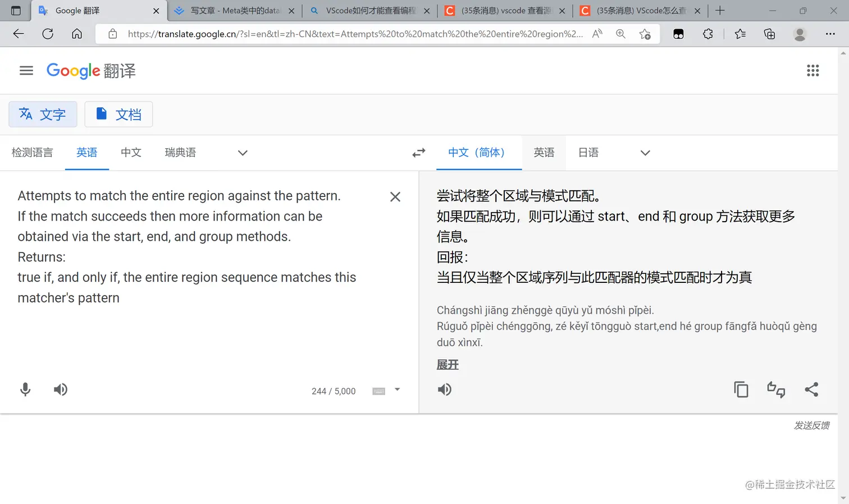Viewport: 849px width, 504px height.
Task: Select 日语 as the target language
Action: (x=588, y=153)
